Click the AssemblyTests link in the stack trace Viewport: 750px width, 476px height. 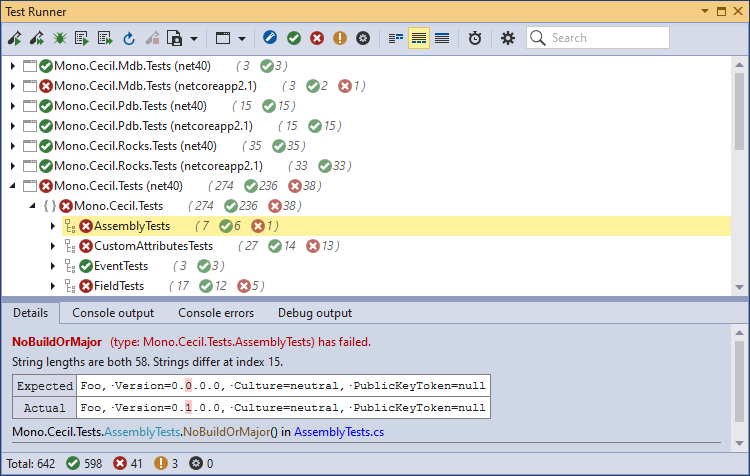coord(143,432)
